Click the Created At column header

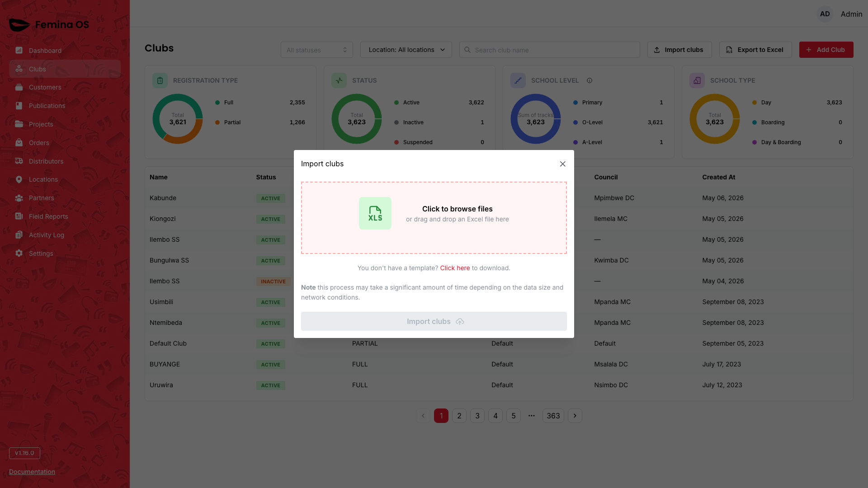[718, 177]
